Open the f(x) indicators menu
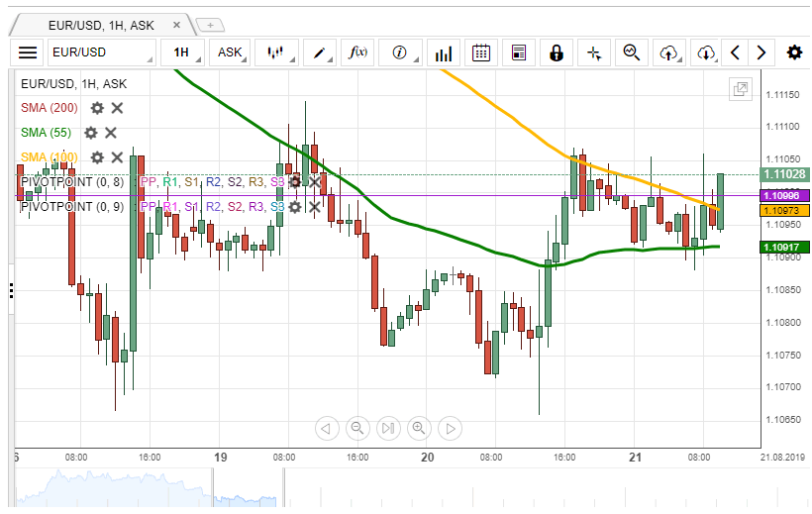The height and width of the screenshot is (514, 812). coord(357,52)
